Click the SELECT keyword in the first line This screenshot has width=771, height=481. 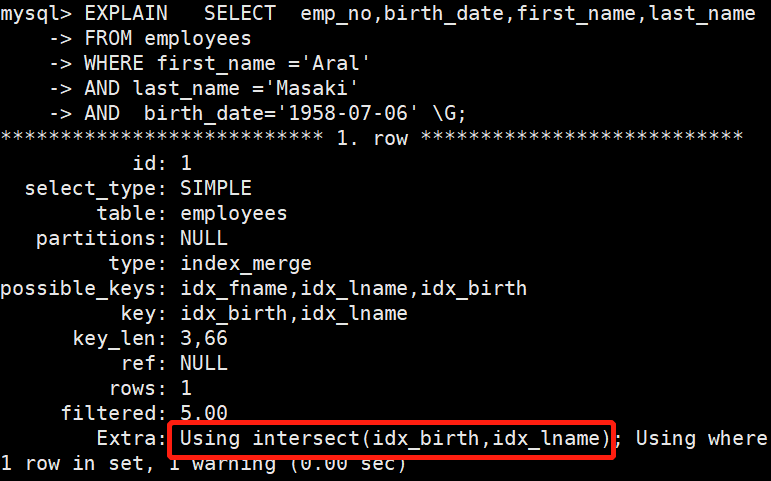pyautogui.click(x=240, y=13)
